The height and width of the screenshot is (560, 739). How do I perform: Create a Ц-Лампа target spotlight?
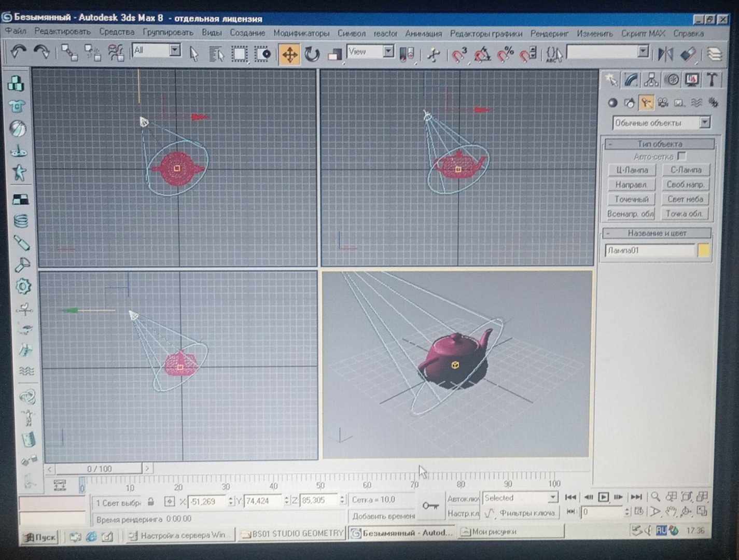(x=632, y=170)
